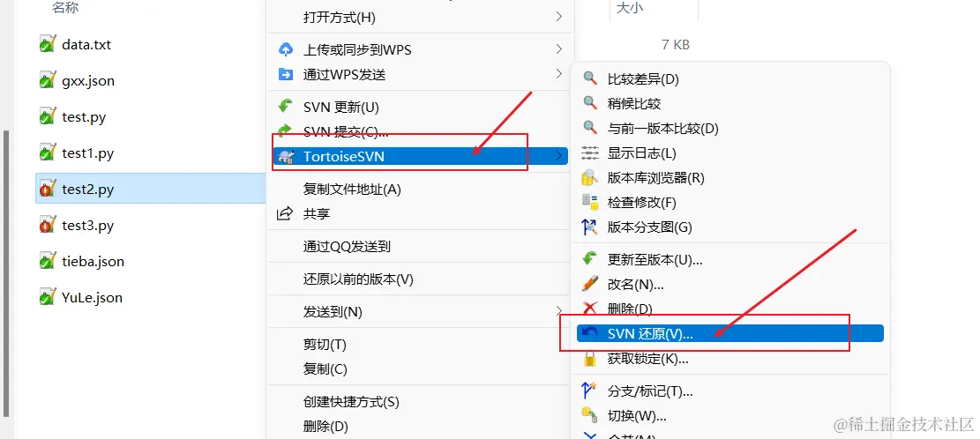Click the magnifier icon beside 比较差异(D)
The image size is (980, 439).
coord(590,78)
